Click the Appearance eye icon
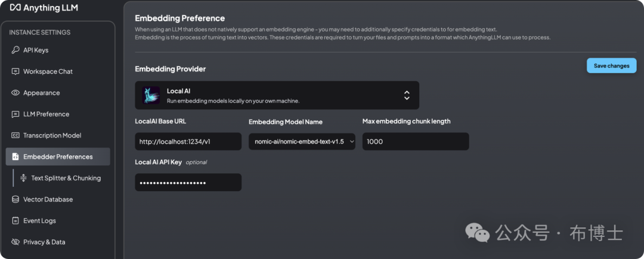This screenshot has height=259, width=644. click(15, 93)
